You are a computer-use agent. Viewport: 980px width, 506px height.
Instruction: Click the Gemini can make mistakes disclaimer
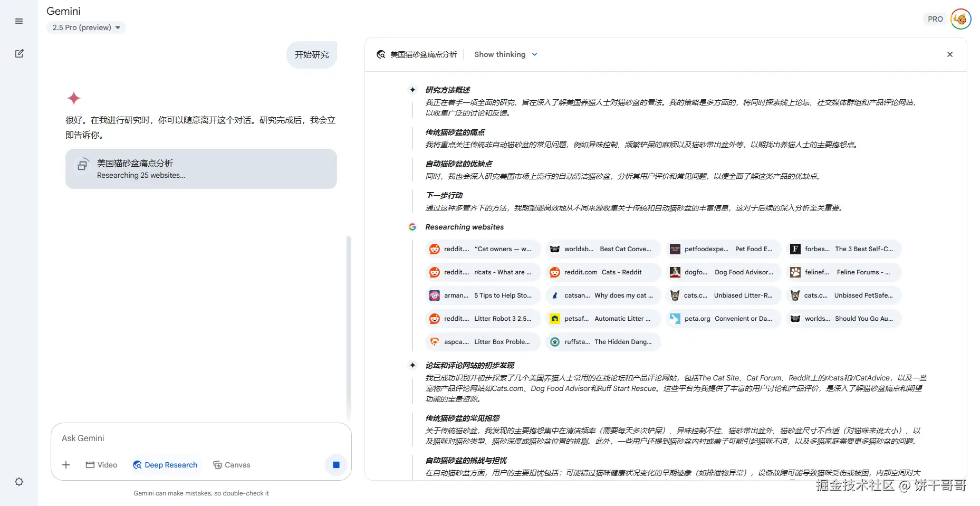pyautogui.click(x=201, y=493)
